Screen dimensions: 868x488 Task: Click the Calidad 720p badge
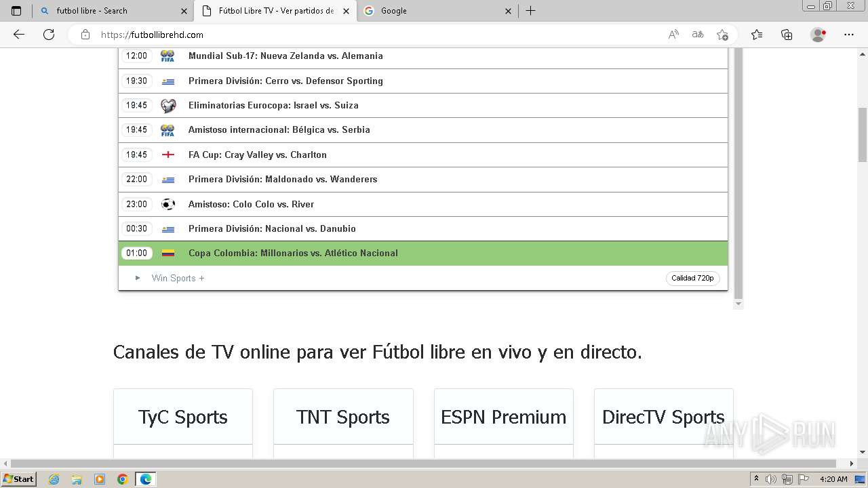coord(692,278)
